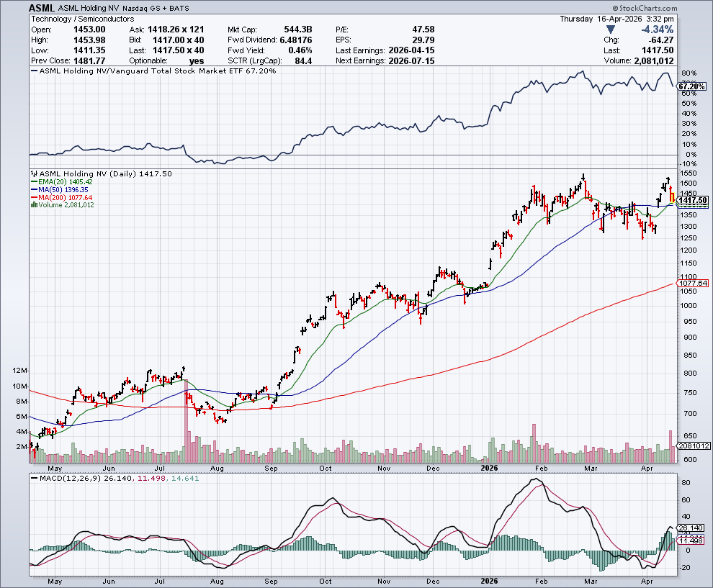Click the down-arrow price change indicator

(611, 30)
